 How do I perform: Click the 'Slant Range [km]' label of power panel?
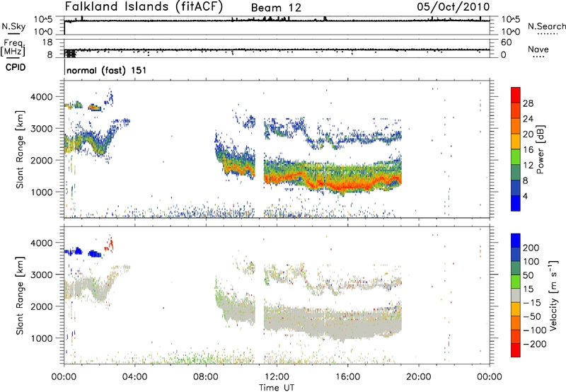point(20,149)
